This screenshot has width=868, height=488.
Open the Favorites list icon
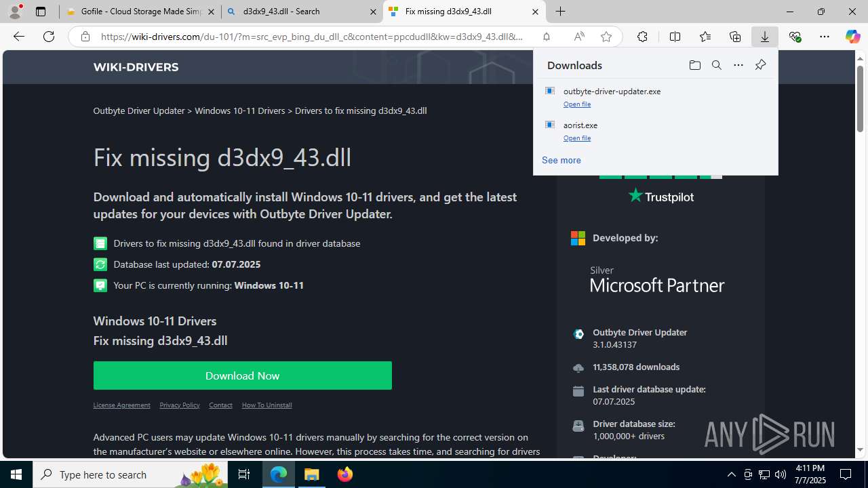tap(705, 37)
